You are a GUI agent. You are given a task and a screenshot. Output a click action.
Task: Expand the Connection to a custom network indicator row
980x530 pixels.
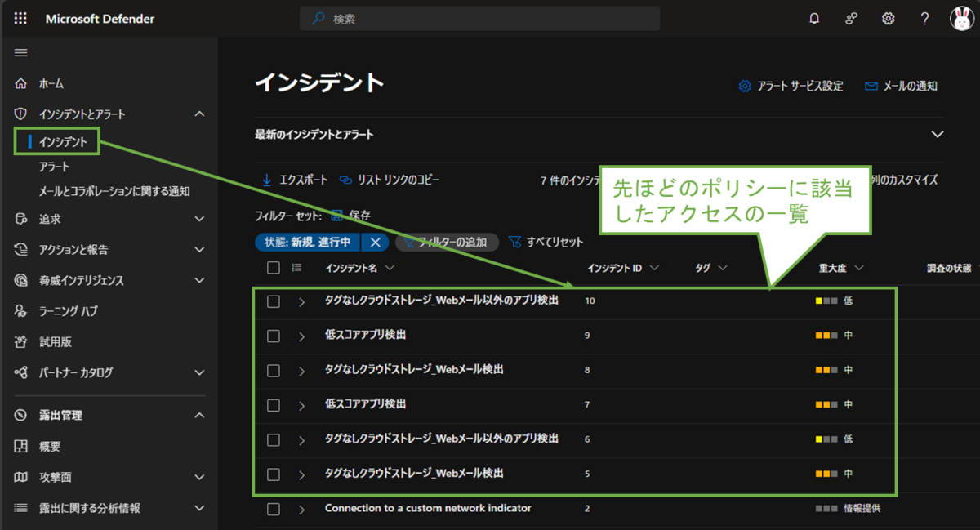point(301,510)
